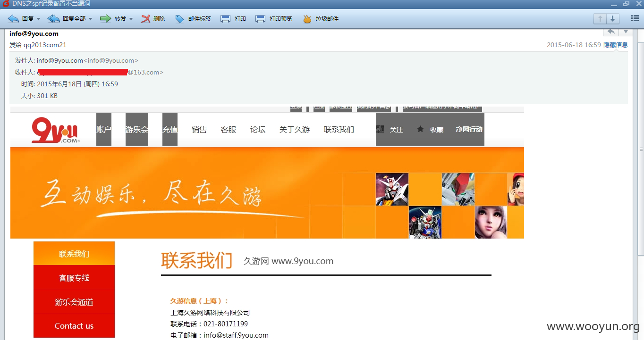Open the list menu icon at toolbar right

coord(635,18)
